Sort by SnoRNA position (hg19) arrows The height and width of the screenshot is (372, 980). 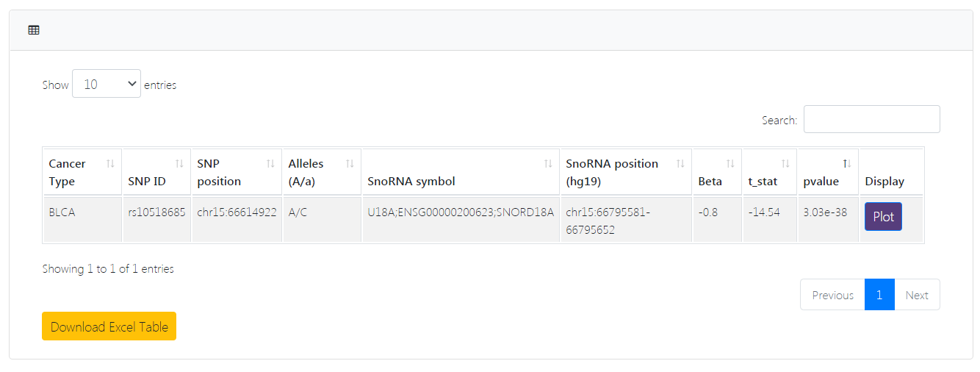[x=680, y=163]
